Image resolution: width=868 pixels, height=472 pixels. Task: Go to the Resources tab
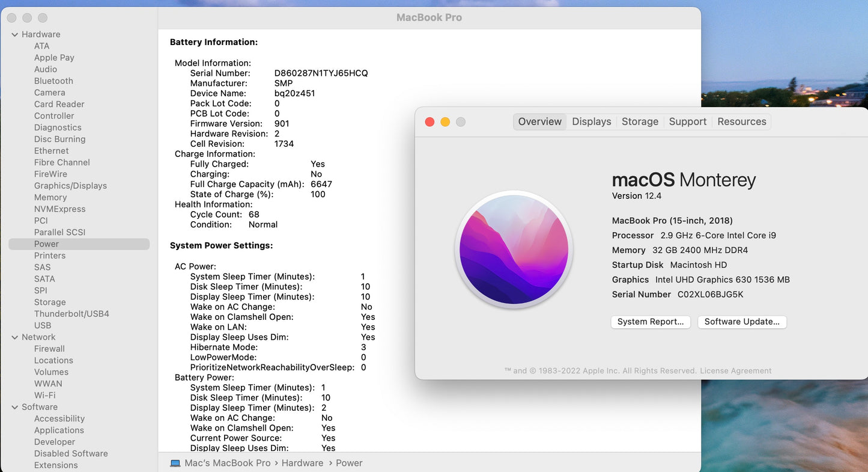coord(741,121)
